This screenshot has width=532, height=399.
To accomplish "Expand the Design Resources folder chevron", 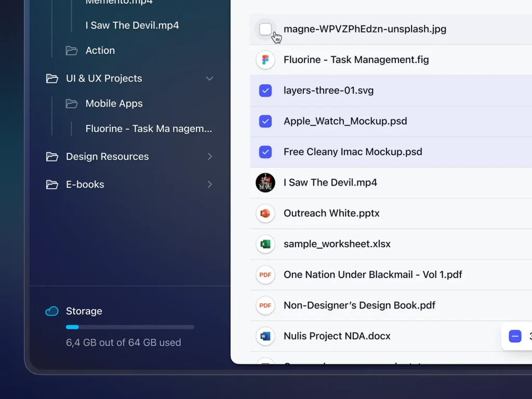I will click(210, 156).
